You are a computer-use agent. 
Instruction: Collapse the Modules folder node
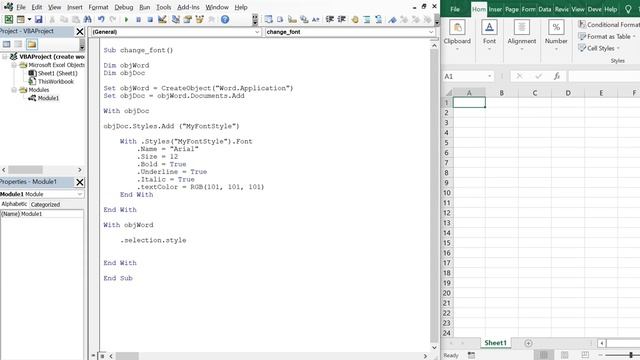click(x=14, y=90)
